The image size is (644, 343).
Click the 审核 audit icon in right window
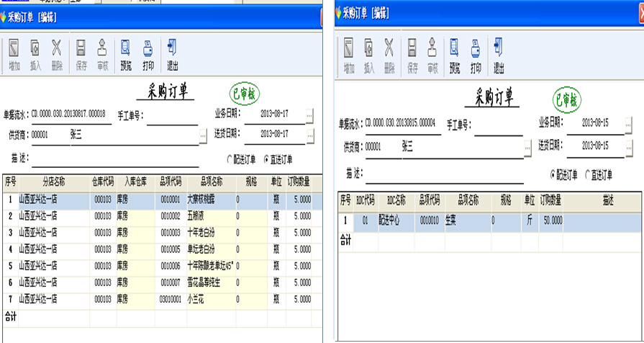tap(432, 55)
